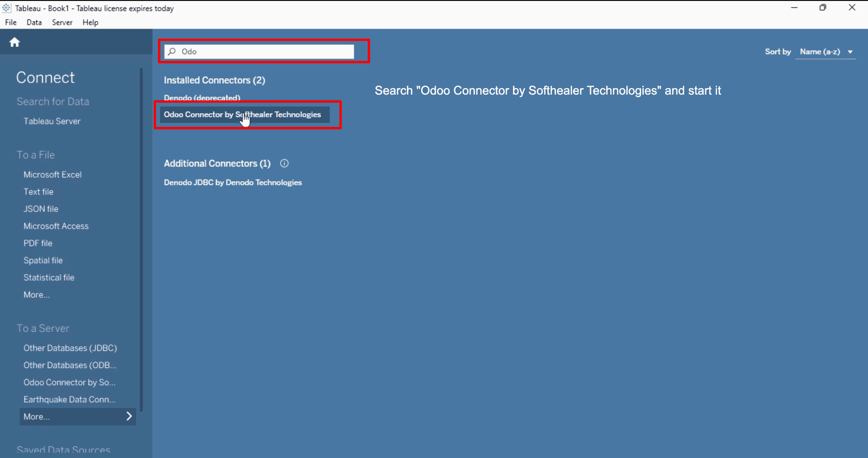Click the magnifier icon in the search box
This screenshot has width=868, height=458.
(172, 52)
